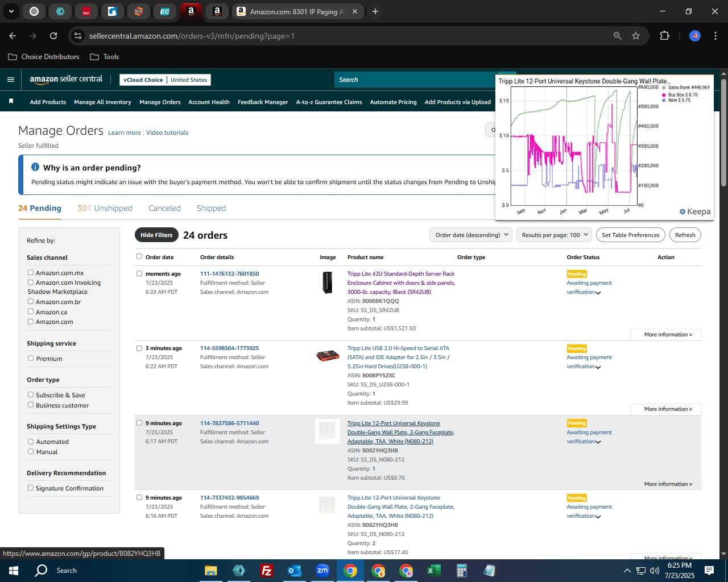The image size is (728, 582).
Task: Check the Amazon.com.mx sales channel filter
Action: click(31, 272)
